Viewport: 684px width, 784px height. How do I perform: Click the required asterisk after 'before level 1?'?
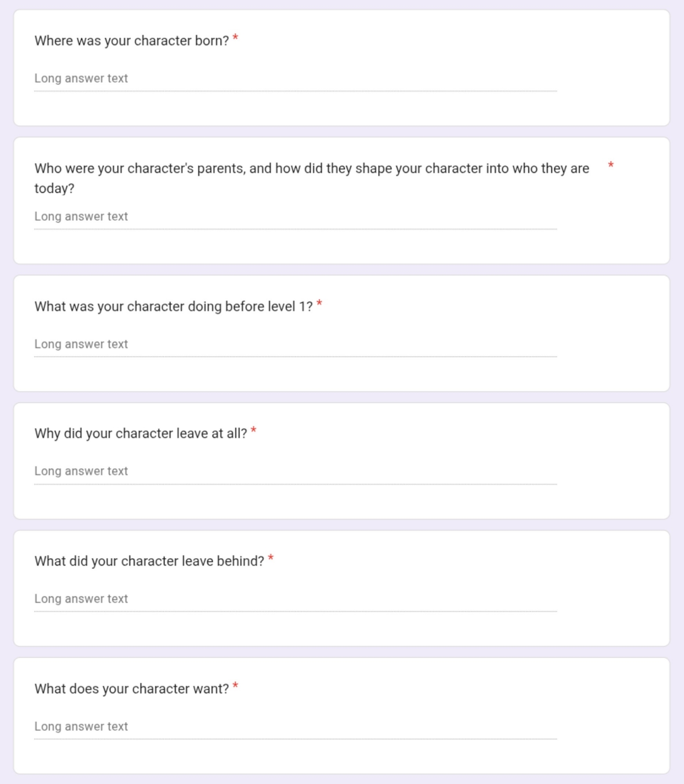(319, 304)
